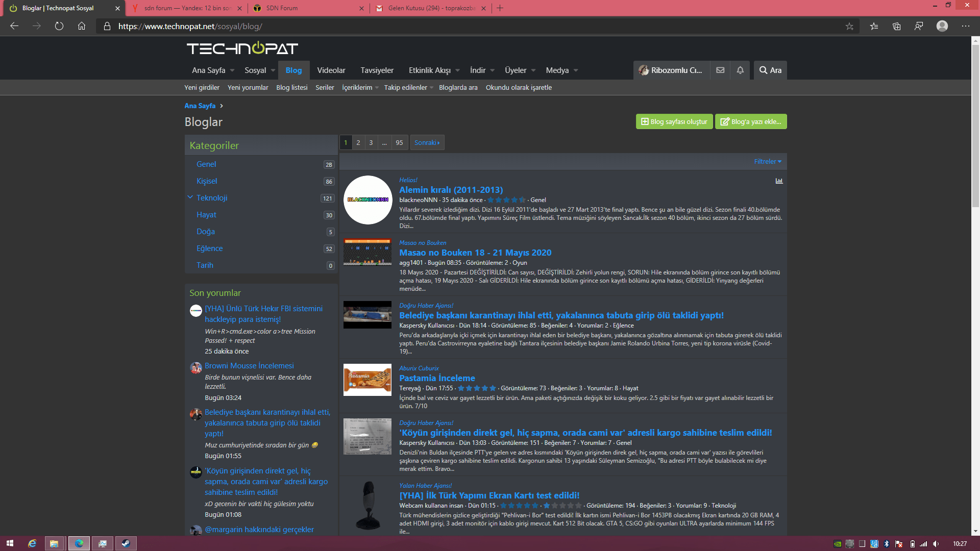Expand the Filtreler dropdown
The image size is (980, 551).
(768, 161)
